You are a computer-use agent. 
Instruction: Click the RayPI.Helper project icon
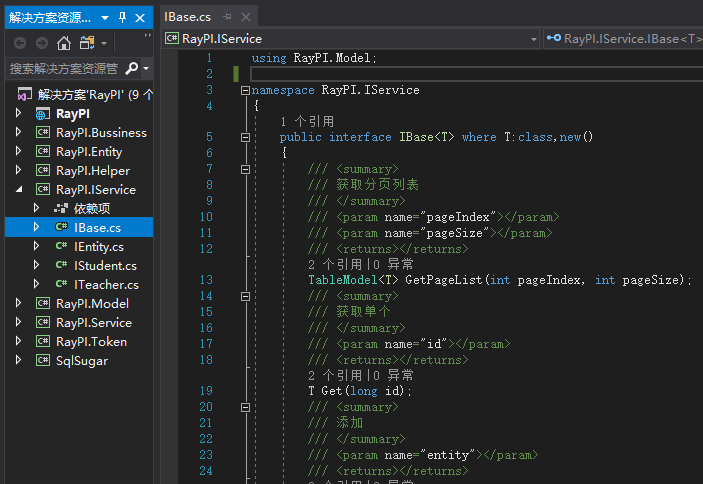43,171
